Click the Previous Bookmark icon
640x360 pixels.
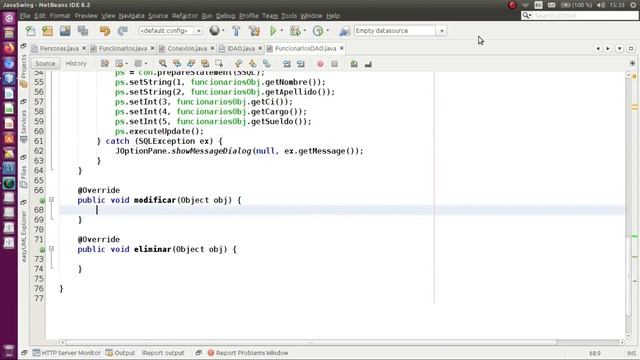(x=239, y=64)
